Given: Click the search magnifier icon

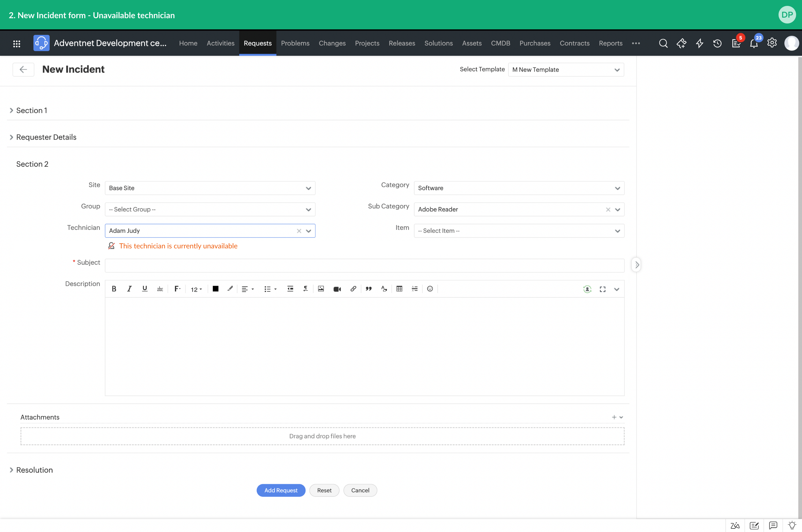Looking at the screenshot, I should point(663,43).
